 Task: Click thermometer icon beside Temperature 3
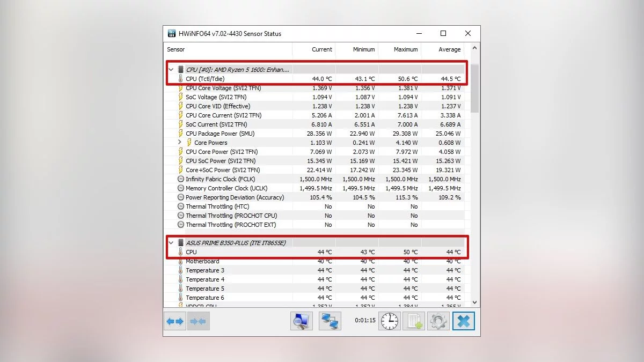click(x=180, y=270)
